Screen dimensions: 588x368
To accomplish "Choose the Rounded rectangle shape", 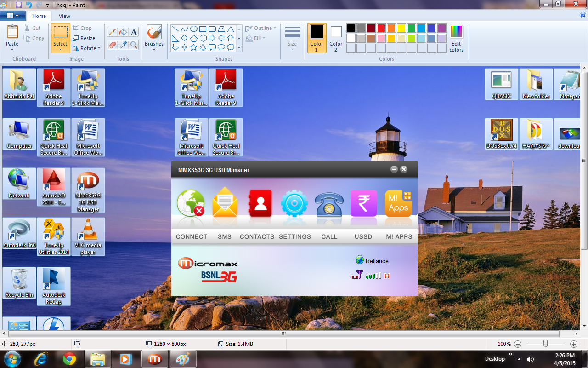I will [212, 29].
